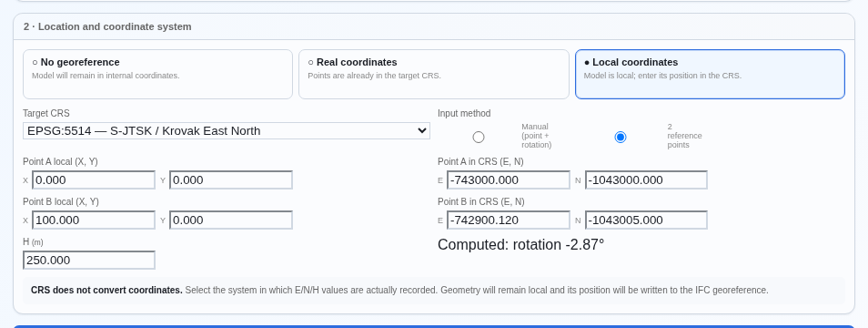The height and width of the screenshot is (328, 868).
Task: Click Point A in CRS E field
Action: 509,180
